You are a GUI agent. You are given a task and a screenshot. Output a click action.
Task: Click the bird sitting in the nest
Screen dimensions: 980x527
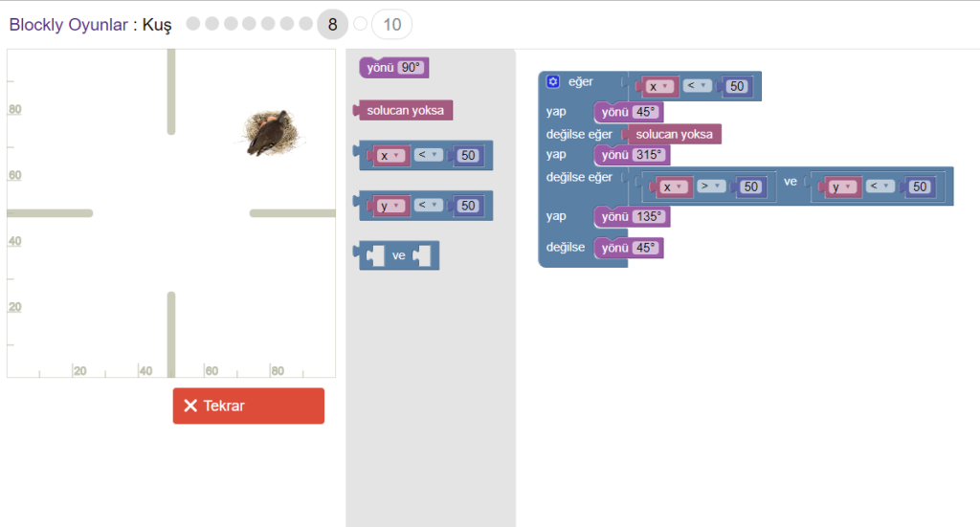coord(267,133)
